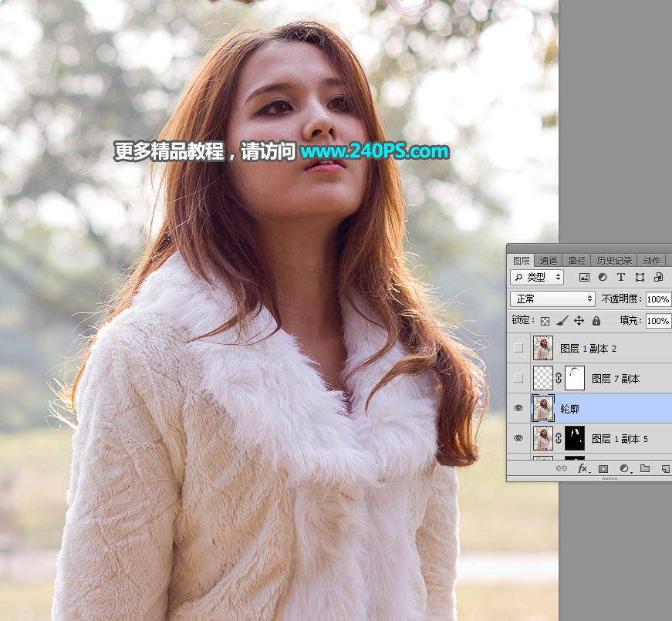Open the 正常 blend mode dropdown
This screenshot has height=621, width=672.
[552, 299]
